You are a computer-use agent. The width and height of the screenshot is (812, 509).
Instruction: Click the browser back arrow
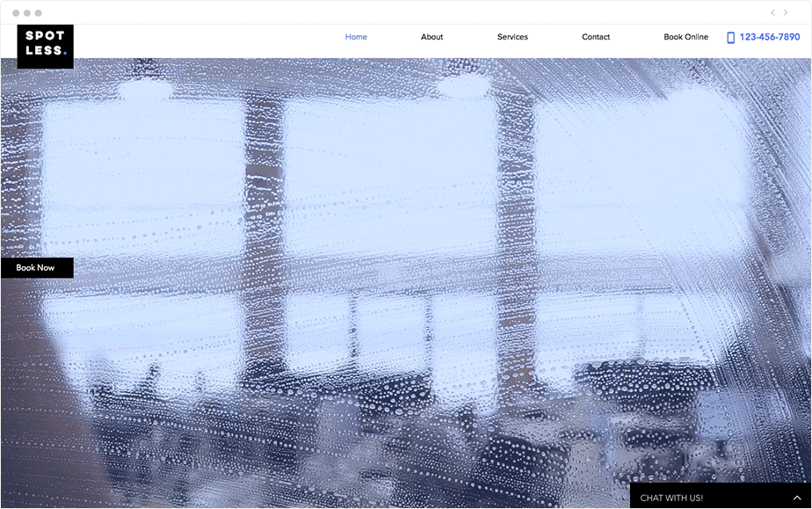click(x=772, y=12)
